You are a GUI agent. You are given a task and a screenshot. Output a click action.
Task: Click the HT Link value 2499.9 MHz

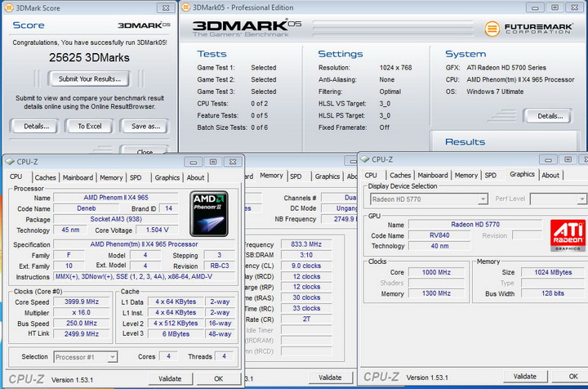pos(82,334)
